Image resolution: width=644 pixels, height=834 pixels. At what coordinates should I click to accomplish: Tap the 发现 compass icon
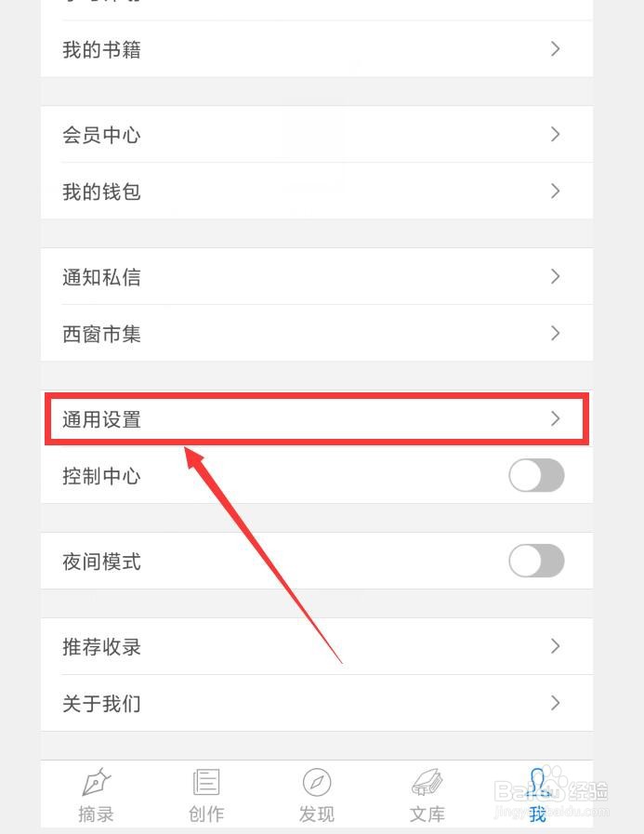pyautogui.click(x=317, y=782)
